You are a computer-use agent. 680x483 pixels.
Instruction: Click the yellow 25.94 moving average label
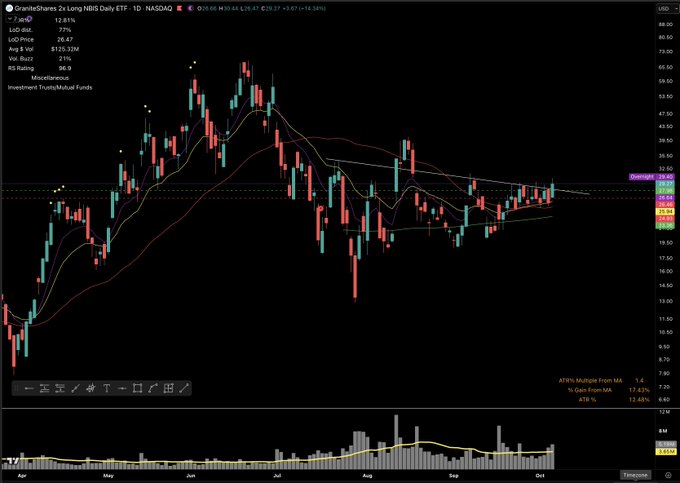666,212
